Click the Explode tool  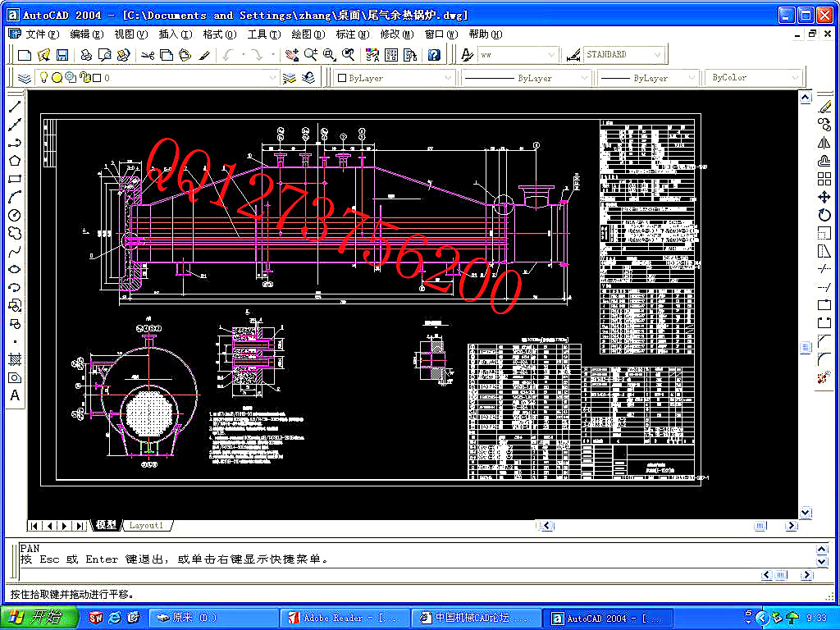[x=824, y=377]
